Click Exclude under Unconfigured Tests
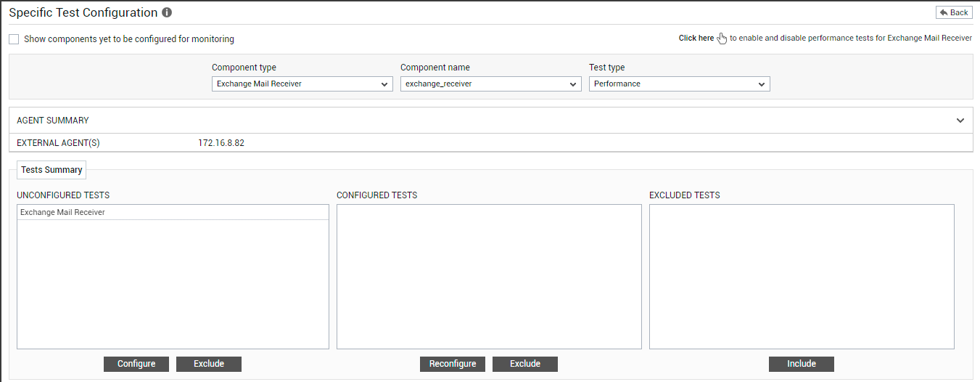980x382 pixels. pos(209,364)
